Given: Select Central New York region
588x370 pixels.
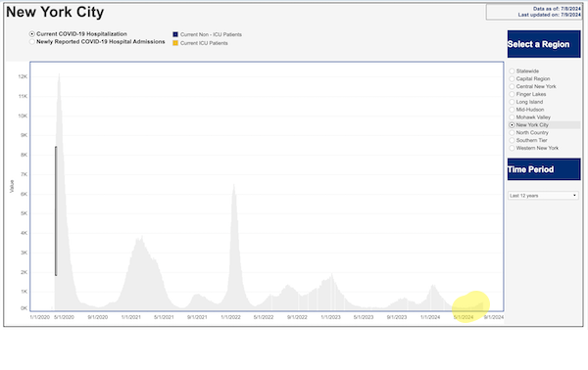Looking at the screenshot, I should (512, 86).
